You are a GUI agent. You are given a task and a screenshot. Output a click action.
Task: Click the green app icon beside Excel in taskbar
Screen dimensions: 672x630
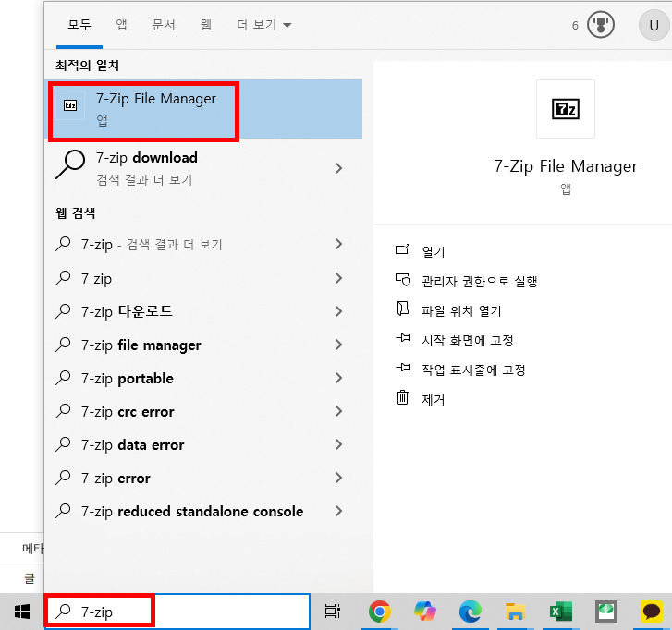(606, 612)
